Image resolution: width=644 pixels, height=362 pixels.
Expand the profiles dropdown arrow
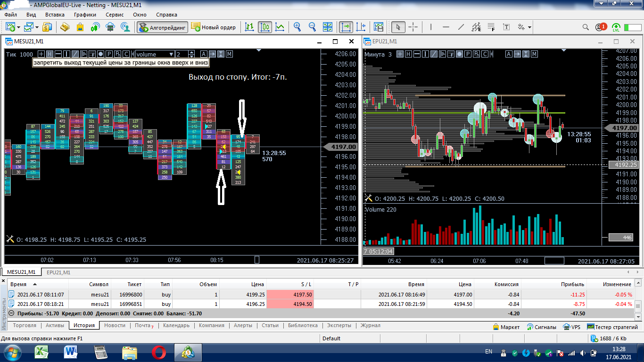click(x=37, y=27)
